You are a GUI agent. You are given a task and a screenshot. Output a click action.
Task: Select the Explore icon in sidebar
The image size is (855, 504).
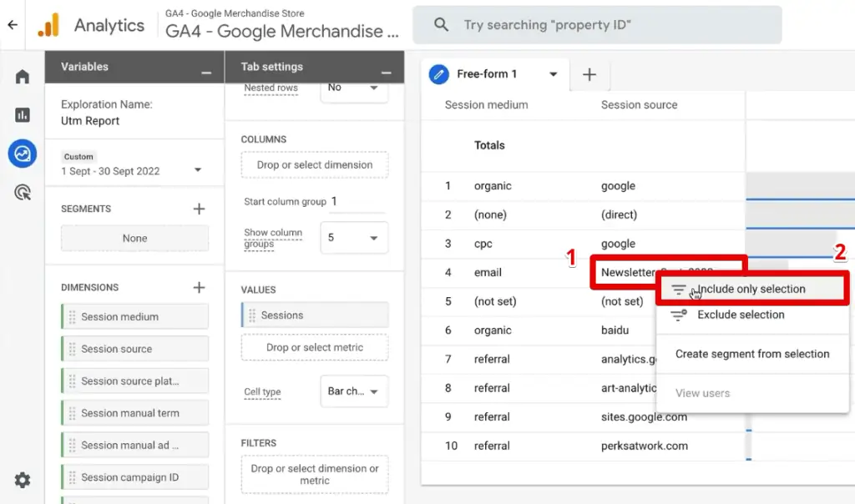click(23, 154)
